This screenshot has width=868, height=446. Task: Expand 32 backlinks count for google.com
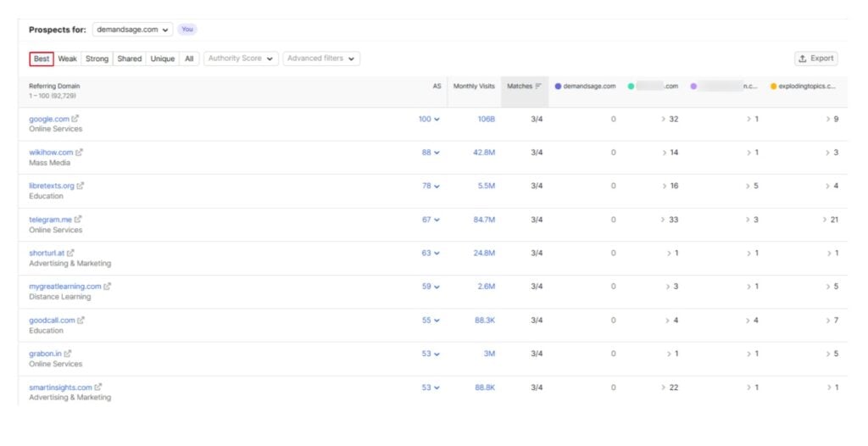click(x=670, y=119)
